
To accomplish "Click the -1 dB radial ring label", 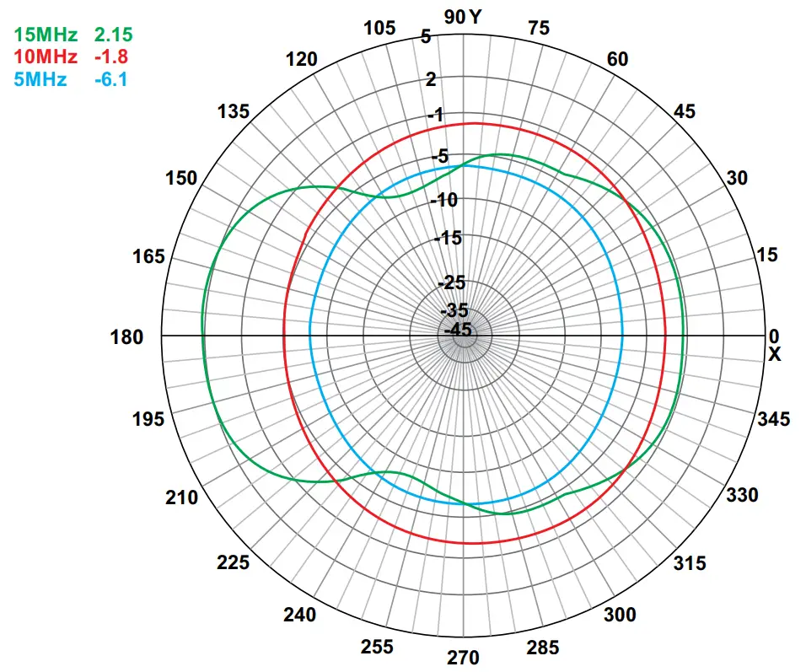I will point(435,115).
